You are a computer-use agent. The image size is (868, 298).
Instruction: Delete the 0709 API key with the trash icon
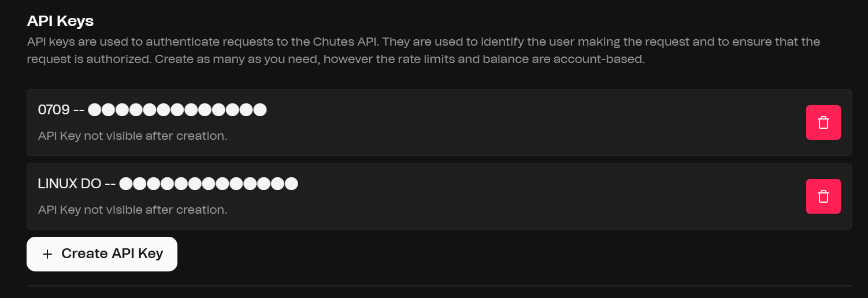point(823,122)
